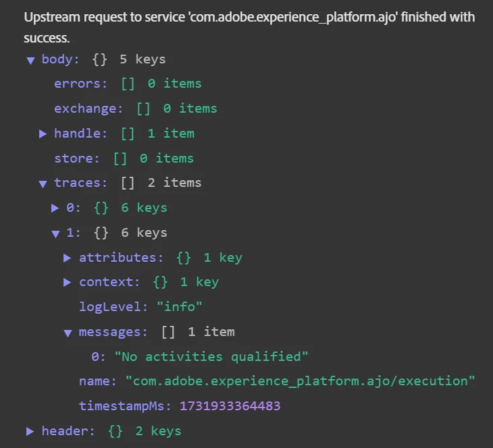This screenshot has height=448, width=493.
Task: Expand the attributes object triangle
Action: [x=68, y=258]
